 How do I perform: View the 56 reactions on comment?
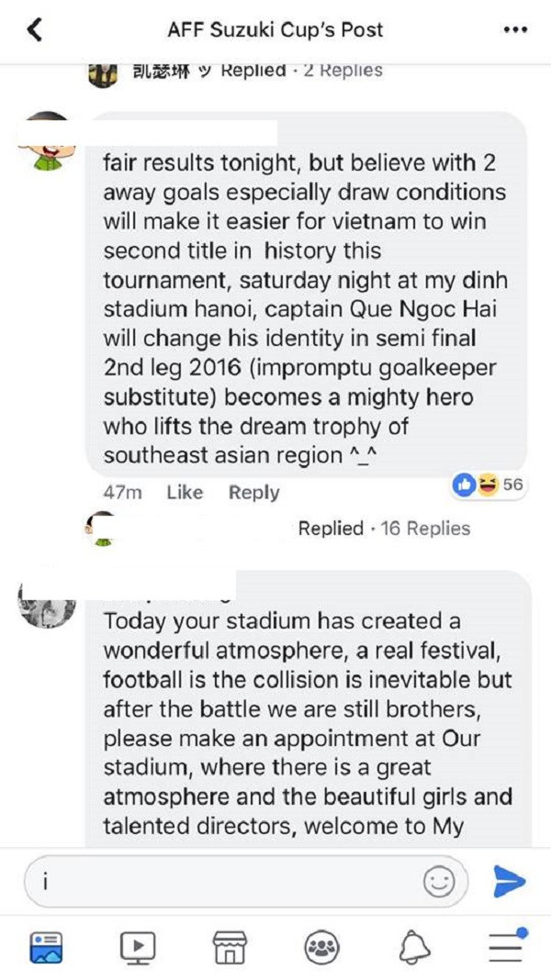click(488, 485)
